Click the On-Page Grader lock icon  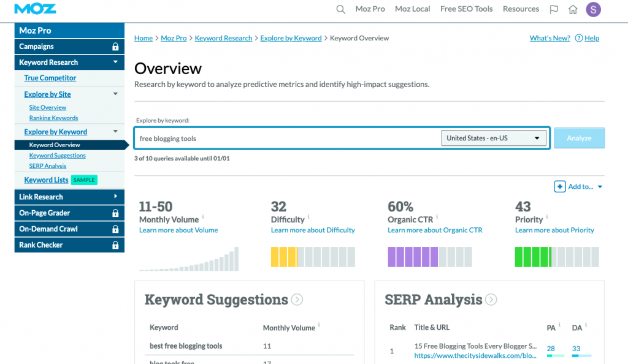115,213
